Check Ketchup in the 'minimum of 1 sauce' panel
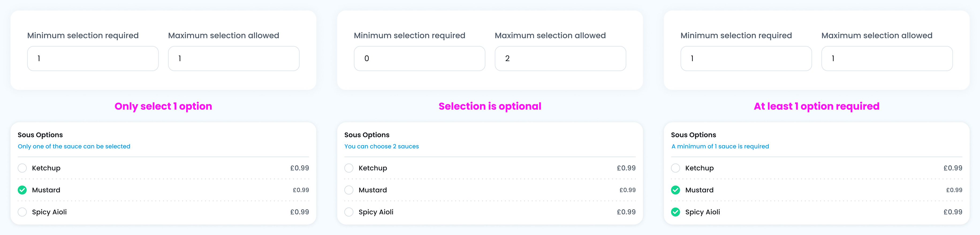The height and width of the screenshot is (235, 980). (675, 168)
